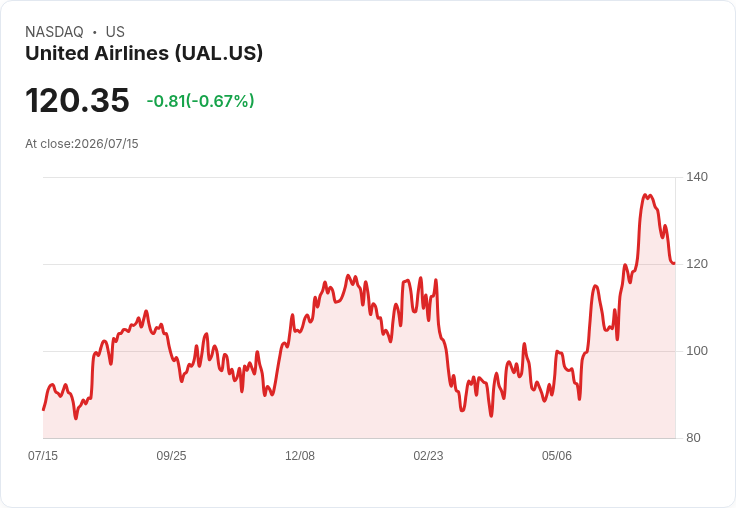Click the 140 horizontal gridline

[x=359, y=177]
